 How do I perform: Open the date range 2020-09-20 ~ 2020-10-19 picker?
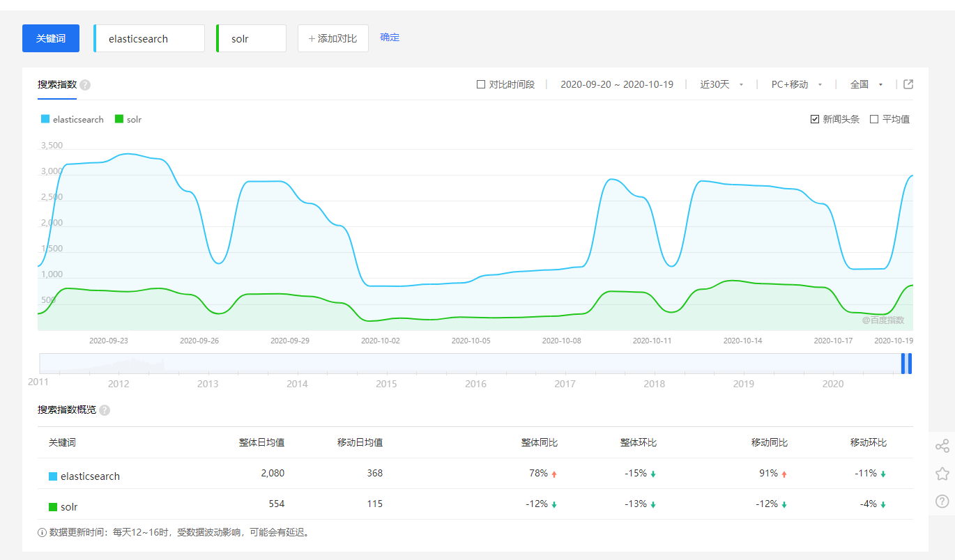point(617,84)
